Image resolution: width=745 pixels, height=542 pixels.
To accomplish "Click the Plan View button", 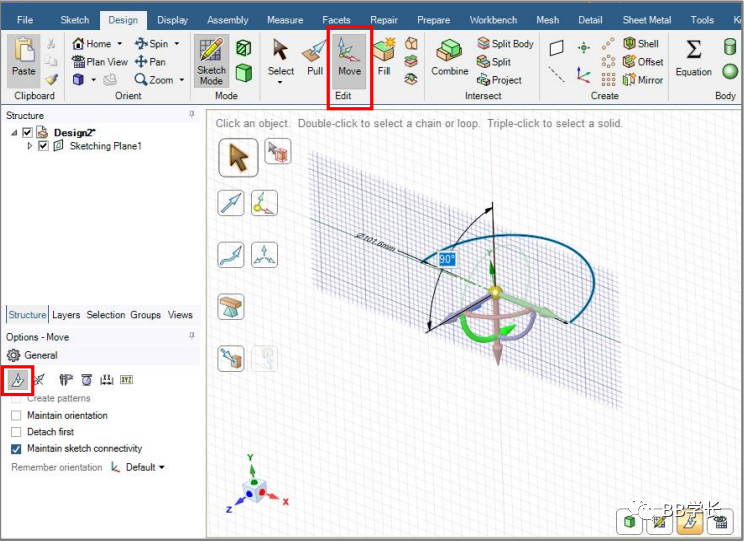I will click(x=100, y=62).
